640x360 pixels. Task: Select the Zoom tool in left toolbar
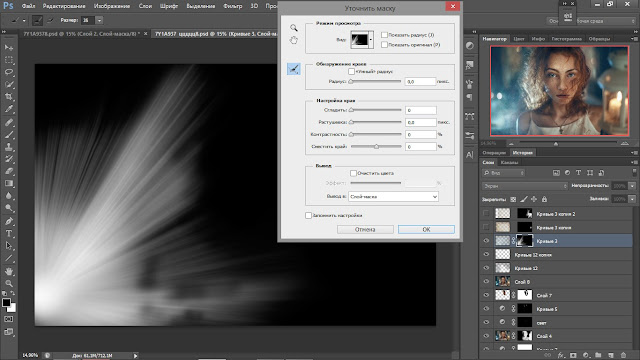(x=9, y=283)
